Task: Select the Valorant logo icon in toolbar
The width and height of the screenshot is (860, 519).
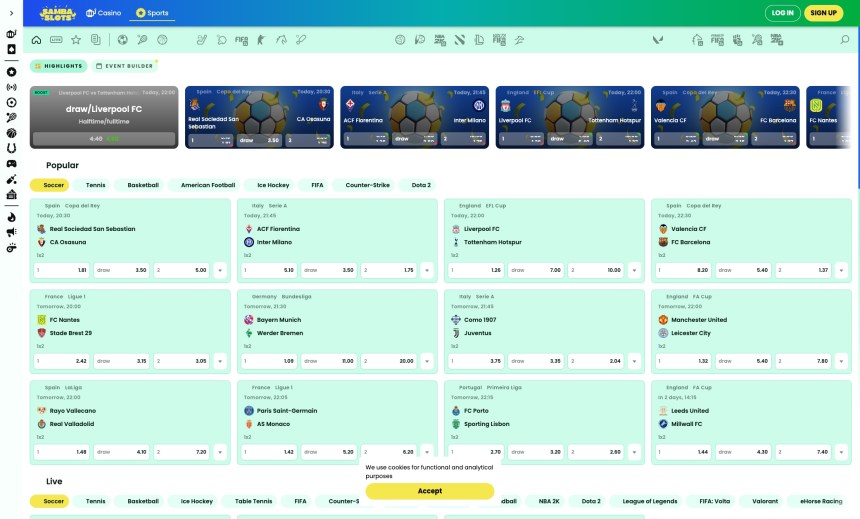Action: point(658,40)
